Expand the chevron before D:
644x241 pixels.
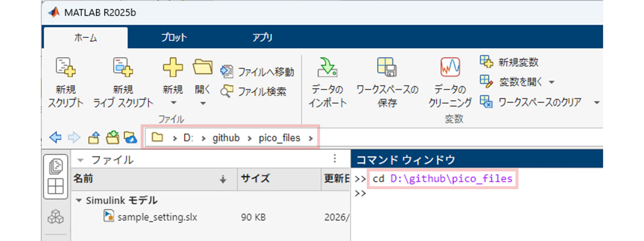coord(175,138)
